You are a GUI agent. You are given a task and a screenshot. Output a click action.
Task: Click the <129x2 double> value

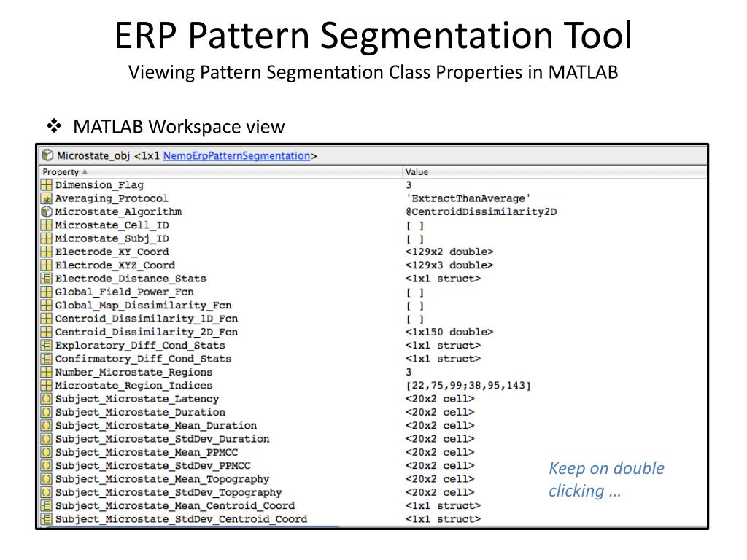(x=449, y=252)
